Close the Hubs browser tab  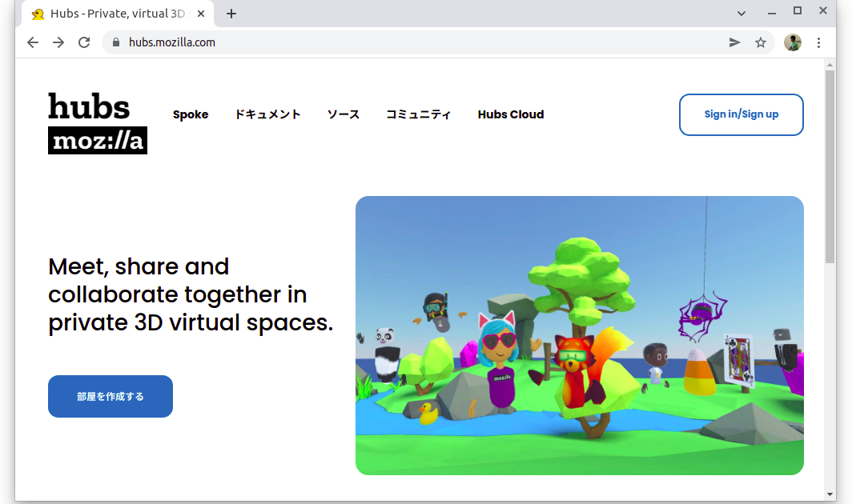(201, 14)
